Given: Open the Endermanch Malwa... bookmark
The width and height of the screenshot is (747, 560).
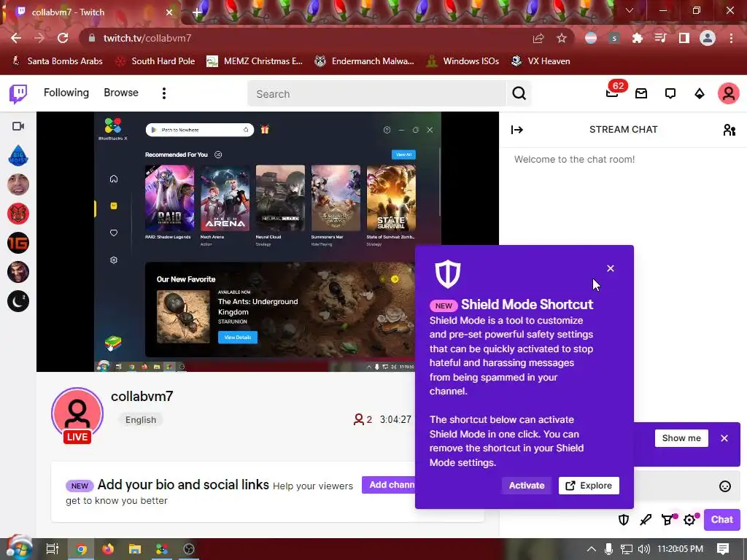Looking at the screenshot, I should coord(365,61).
